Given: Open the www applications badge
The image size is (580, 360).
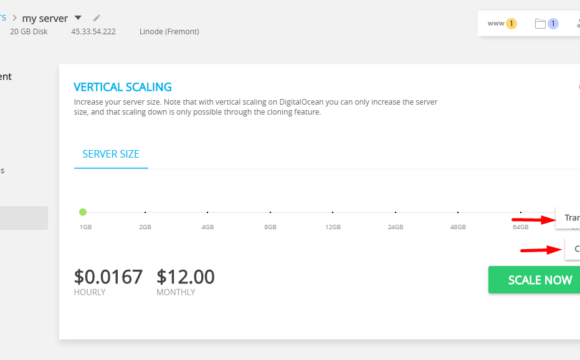Looking at the screenshot, I should 502,24.
